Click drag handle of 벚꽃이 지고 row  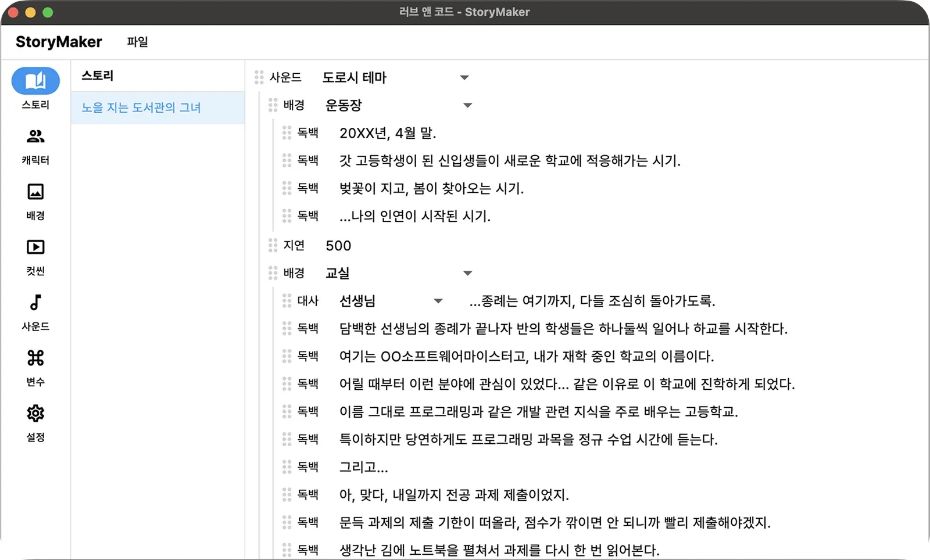[x=287, y=188]
